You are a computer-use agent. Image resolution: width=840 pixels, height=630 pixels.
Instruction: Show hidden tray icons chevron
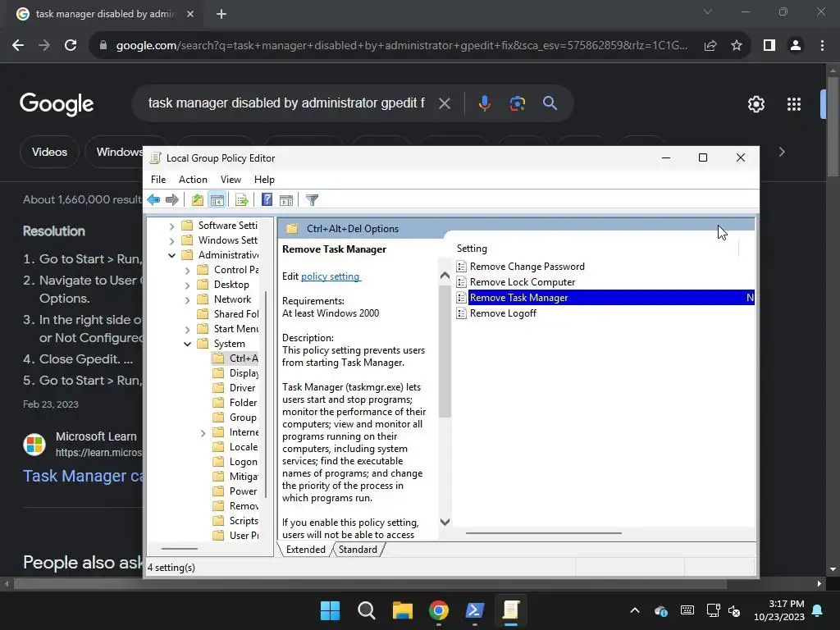coord(635,610)
